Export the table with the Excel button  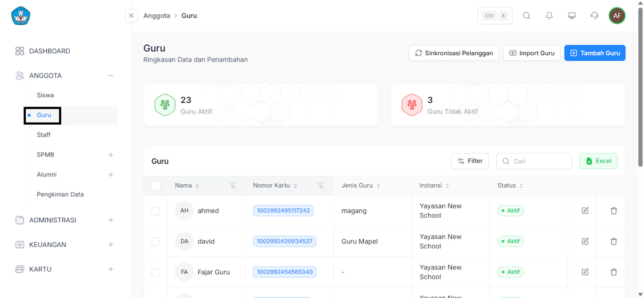click(598, 161)
